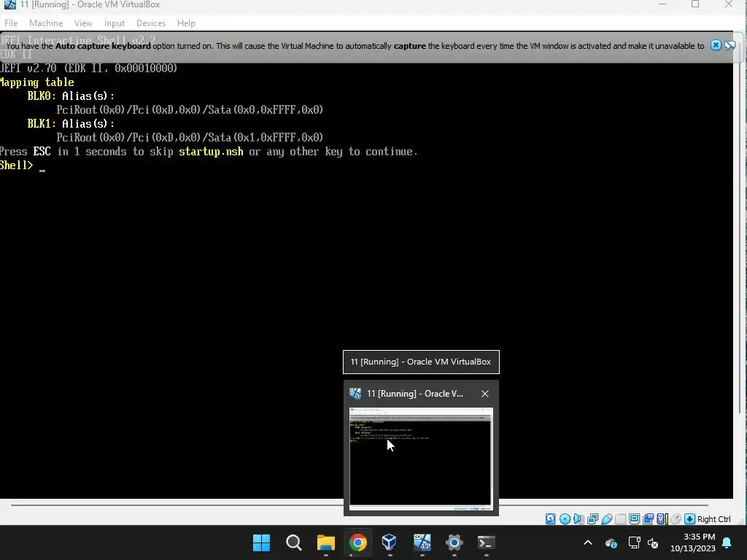Switch to Google Chrome in taskbar

357,542
